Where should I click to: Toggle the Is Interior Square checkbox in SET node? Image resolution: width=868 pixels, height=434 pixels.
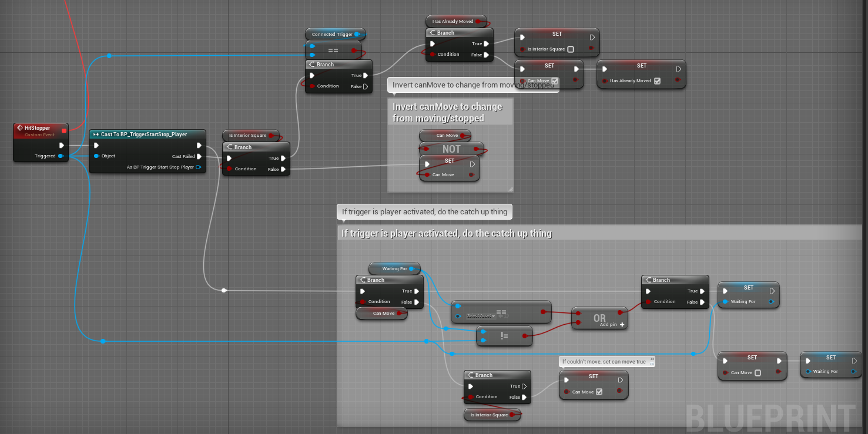(x=571, y=49)
